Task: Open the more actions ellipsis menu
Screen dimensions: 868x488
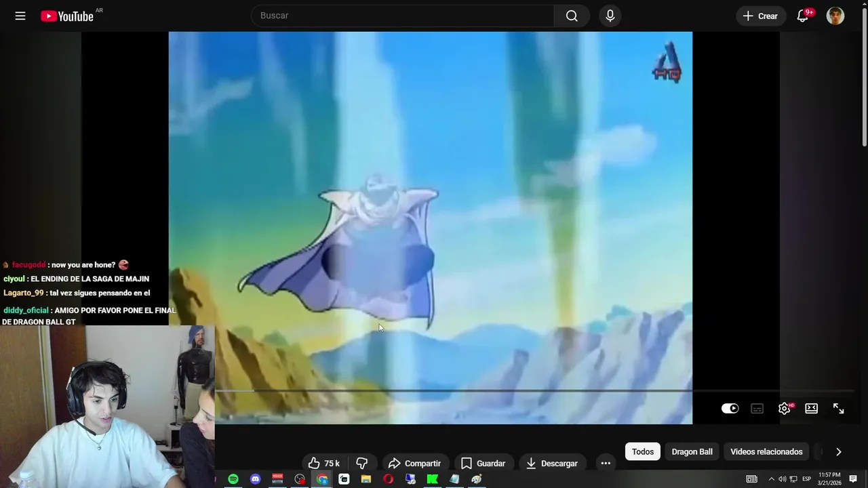Action: click(606, 464)
